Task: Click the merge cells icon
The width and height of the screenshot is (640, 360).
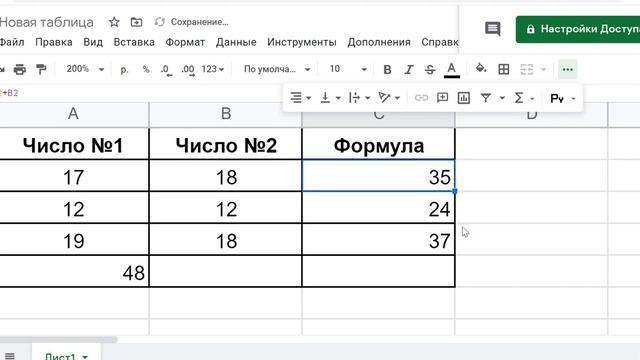Action: click(527, 69)
